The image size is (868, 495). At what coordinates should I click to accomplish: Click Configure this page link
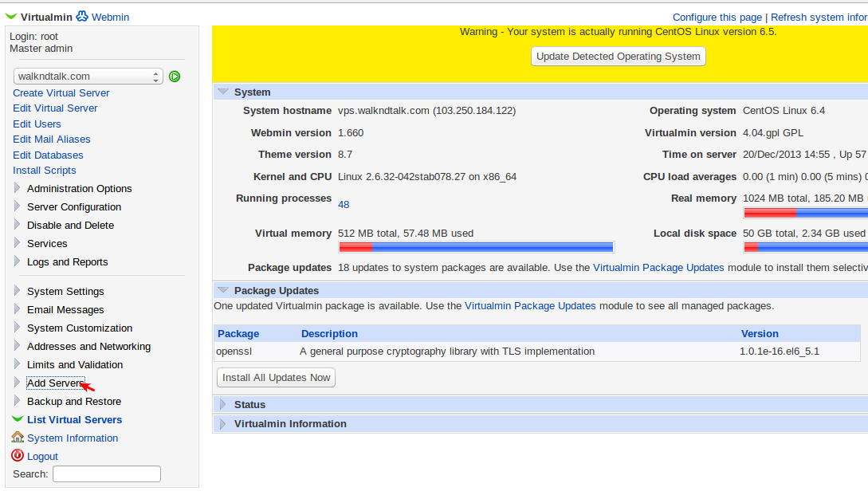pos(717,18)
